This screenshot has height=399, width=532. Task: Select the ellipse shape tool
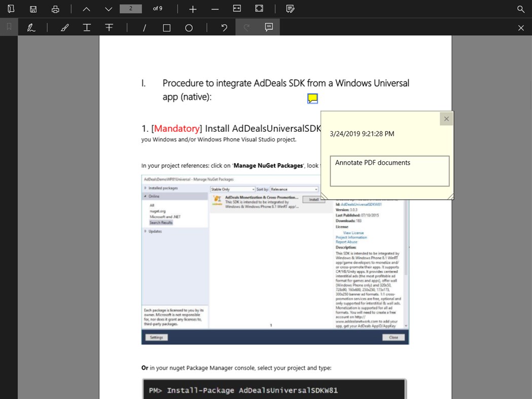(189, 28)
